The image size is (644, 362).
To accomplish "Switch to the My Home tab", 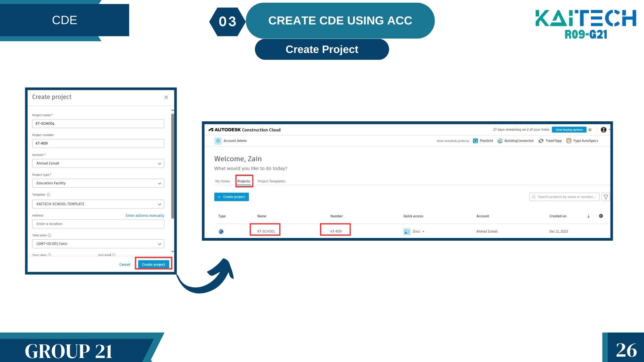I will [222, 181].
